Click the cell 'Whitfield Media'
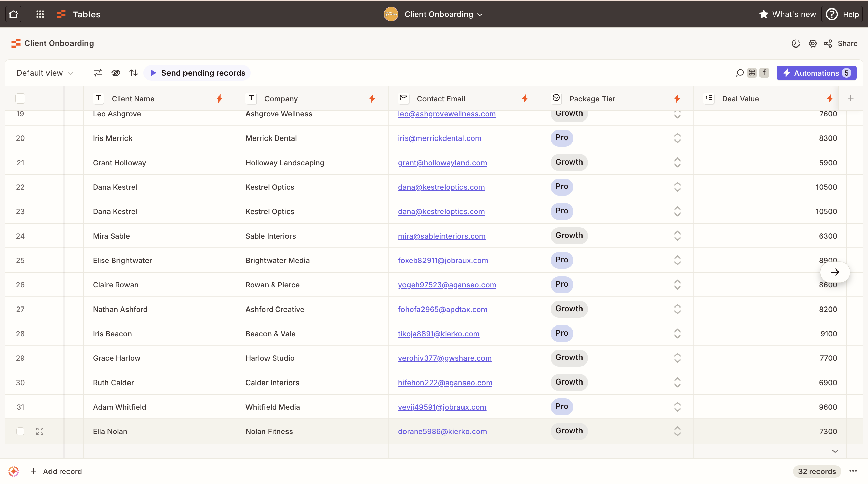 312,407
